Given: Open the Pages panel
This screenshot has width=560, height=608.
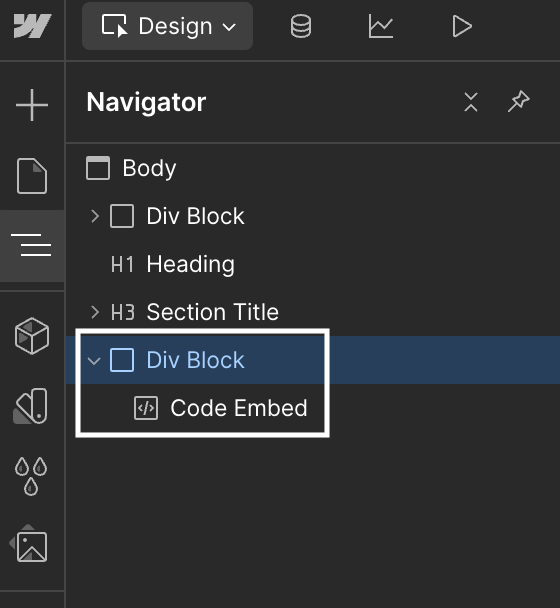Looking at the screenshot, I should point(32,176).
